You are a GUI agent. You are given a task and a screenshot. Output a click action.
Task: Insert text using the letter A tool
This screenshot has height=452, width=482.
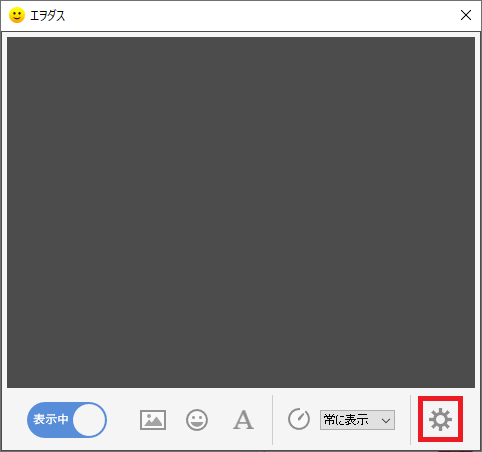coord(243,420)
